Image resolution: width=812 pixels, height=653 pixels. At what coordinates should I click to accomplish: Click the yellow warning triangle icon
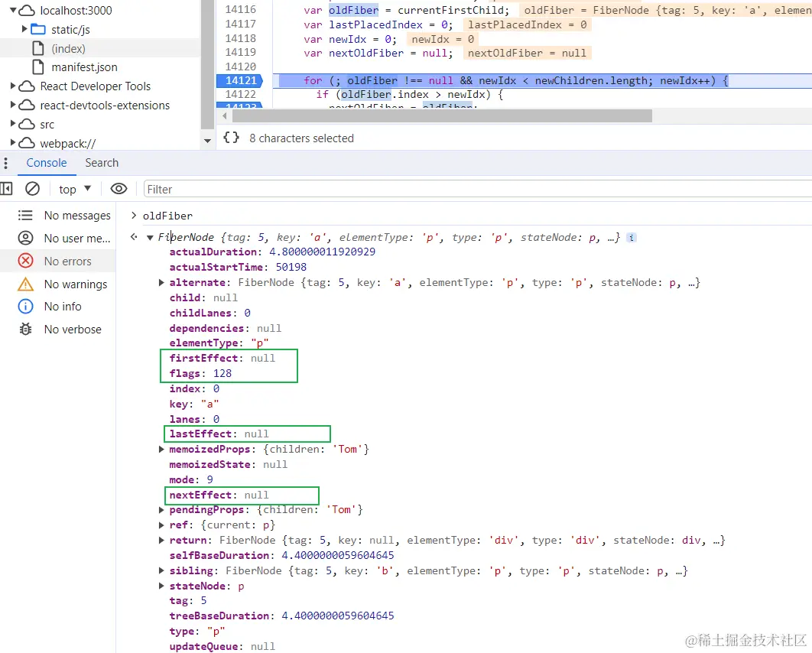tap(25, 284)
